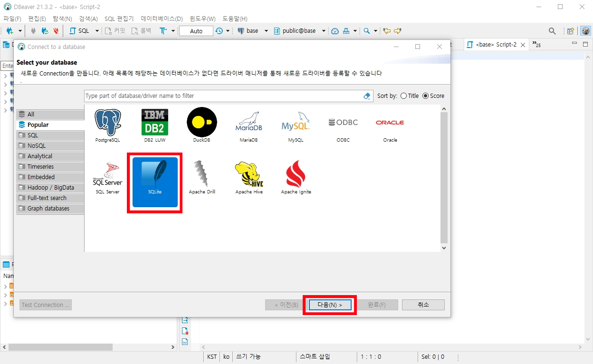Open the 도움말(H) menu
Viewport: 593px width, 364px height.
[x=235, y=19]
